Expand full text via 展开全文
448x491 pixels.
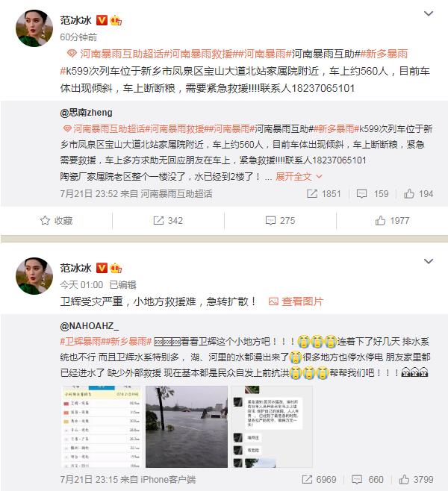(x=298, y=177)
